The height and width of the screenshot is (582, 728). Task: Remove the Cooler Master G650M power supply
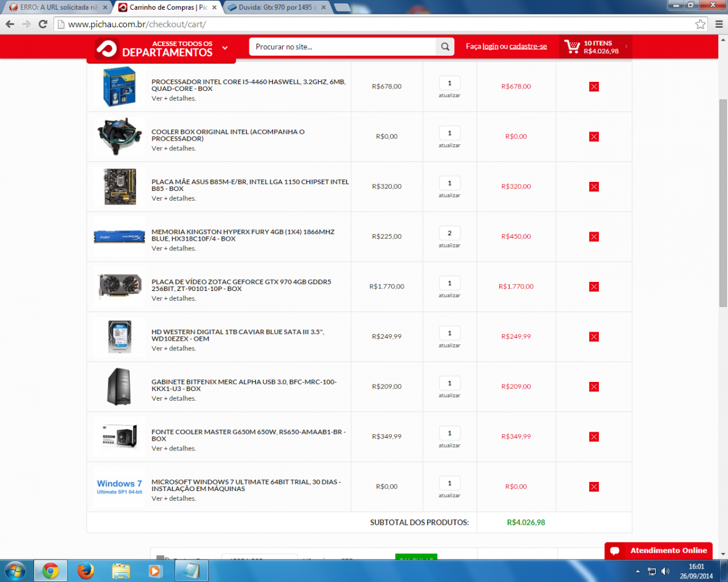[x=594, y=437]
